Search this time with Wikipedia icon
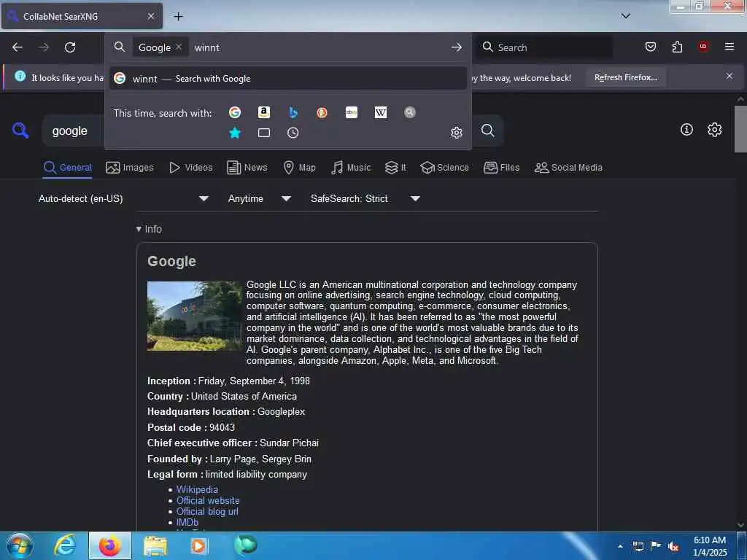Screen dimensions: 747x560 pyautogui.click(x=381, y=112)
